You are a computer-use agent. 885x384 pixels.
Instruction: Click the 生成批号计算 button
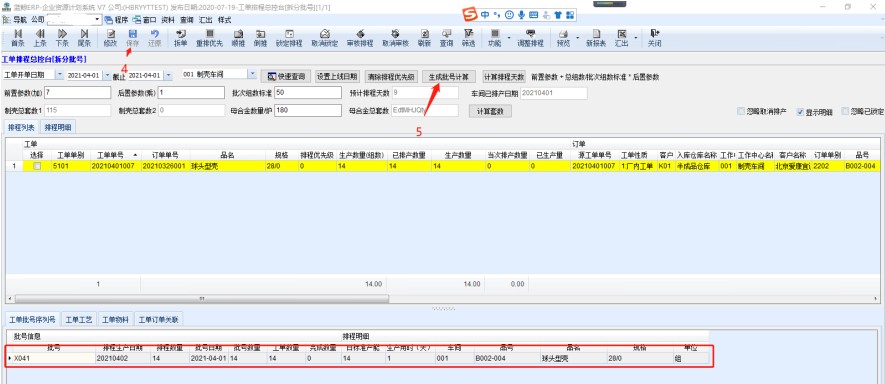tap(449, 76)
